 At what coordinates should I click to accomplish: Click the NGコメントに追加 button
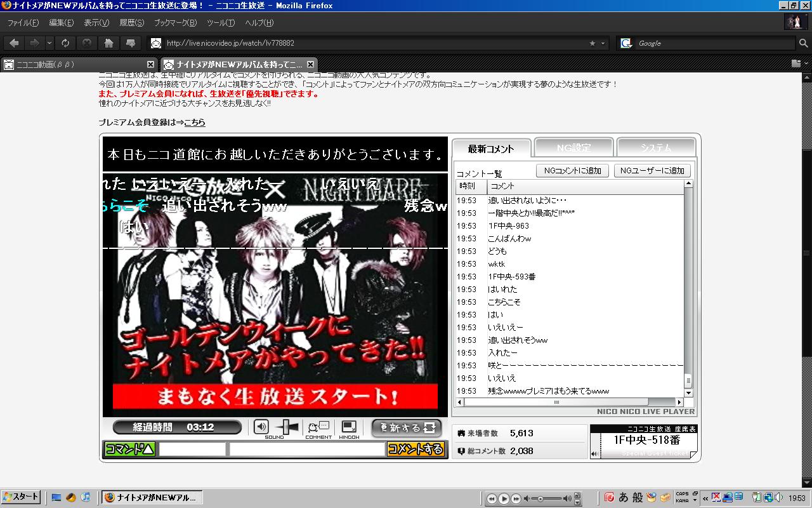(x=572, y=171)
